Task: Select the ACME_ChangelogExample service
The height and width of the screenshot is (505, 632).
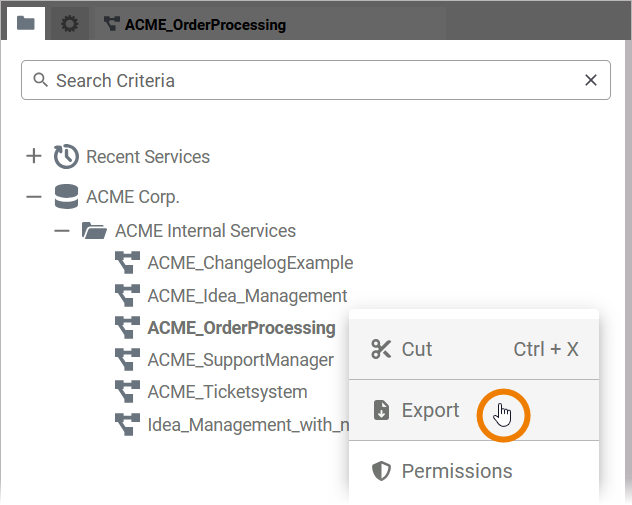Action: tap(250, 263)
